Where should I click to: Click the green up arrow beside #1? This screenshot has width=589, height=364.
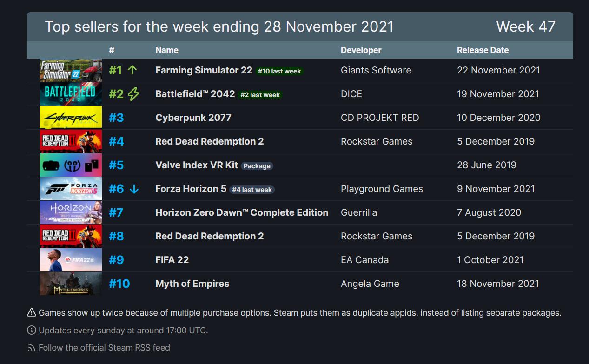[132, 70]
